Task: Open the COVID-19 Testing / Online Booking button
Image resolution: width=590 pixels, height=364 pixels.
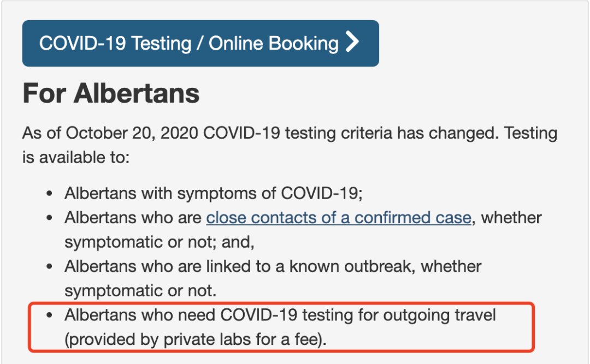Action: (200, 43)
